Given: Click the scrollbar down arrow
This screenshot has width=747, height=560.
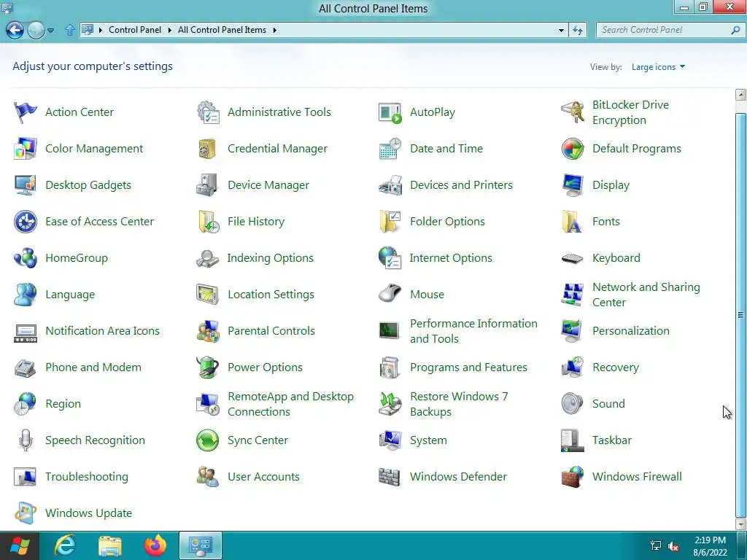Looking at the screenshot, I should 740,524.
